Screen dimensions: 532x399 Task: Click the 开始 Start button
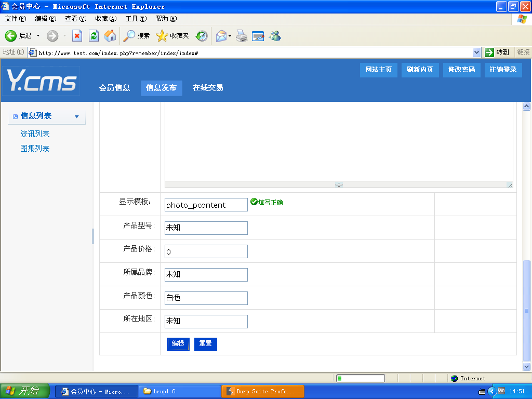point(25,391)
